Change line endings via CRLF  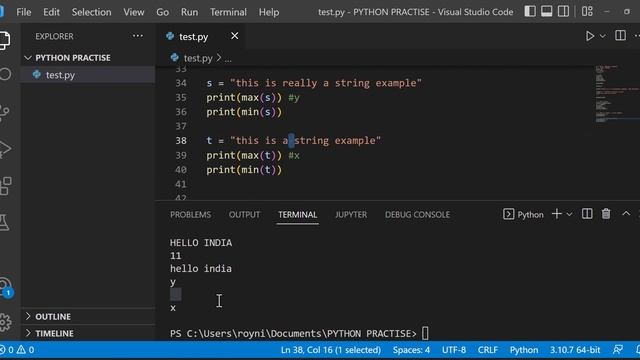pyautogui.click(x=488, y=350)
